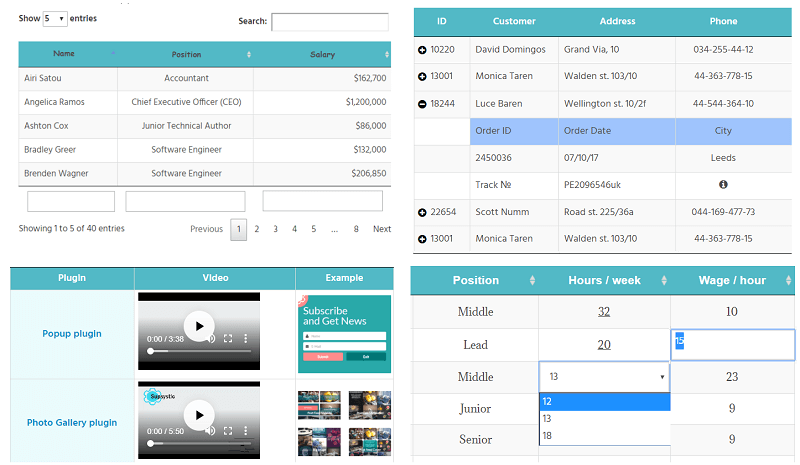Go to Next page
This screenshot has height=465, width=800.
(382, 229)
